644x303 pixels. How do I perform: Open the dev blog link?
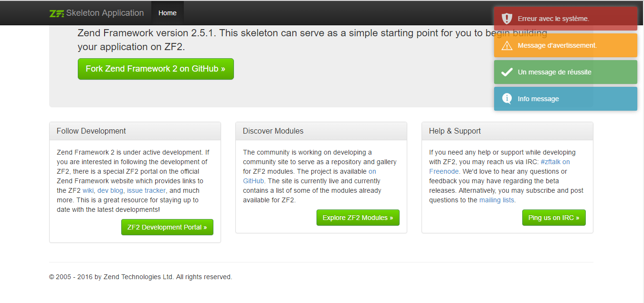click(x=111, y=190)
